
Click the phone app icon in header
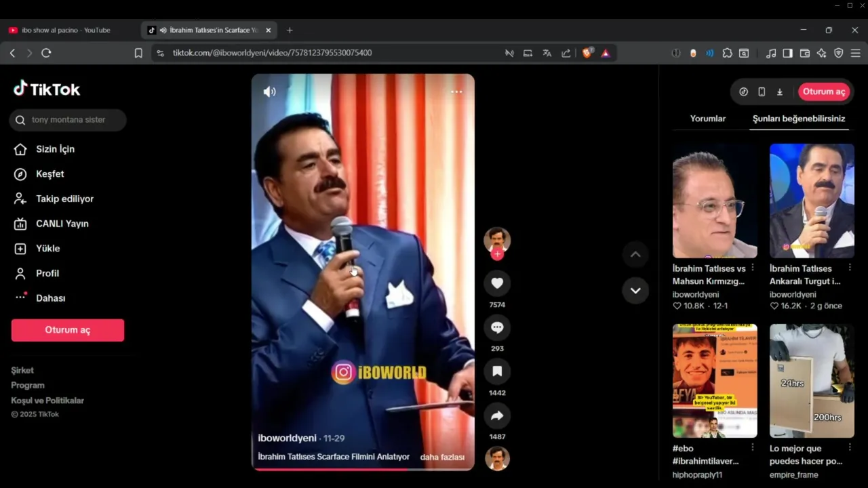pos(762,91)
